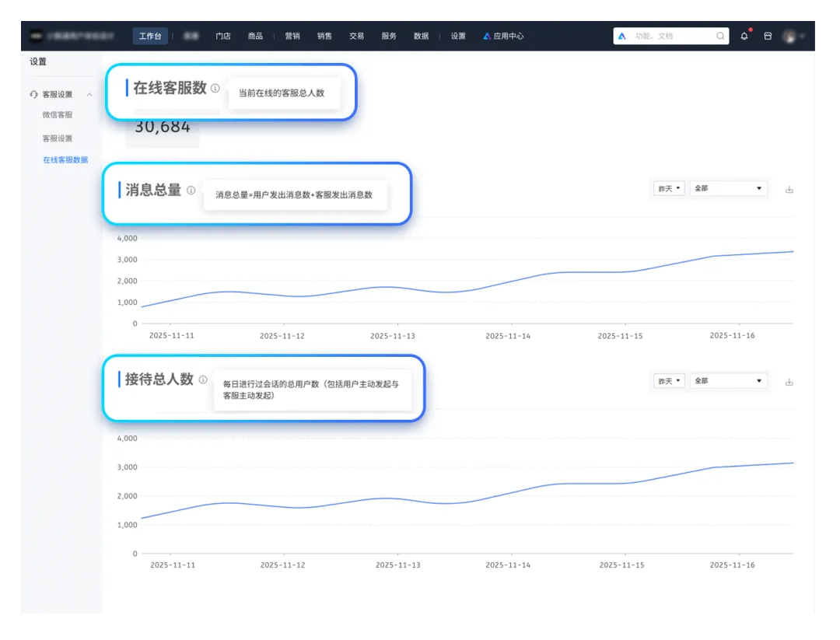Go to 微信客服 in the sidebar

coord(58,115)
